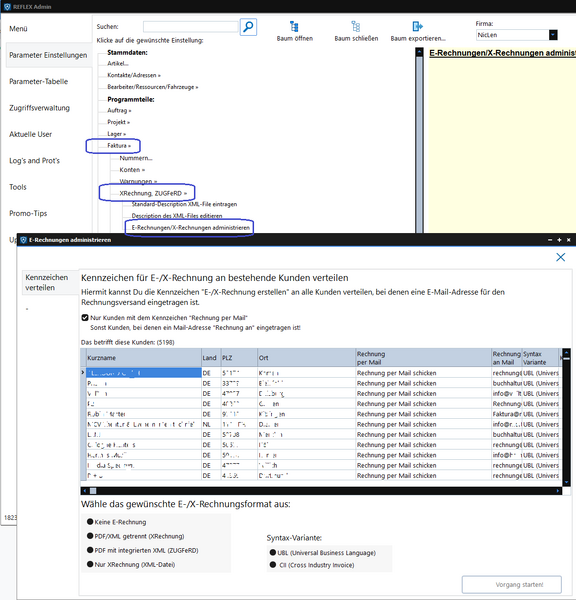Open 'Description des XML-Files editieren' entry
The height and width of the screenshot is (600, 576).
click(x=177, y=216)
